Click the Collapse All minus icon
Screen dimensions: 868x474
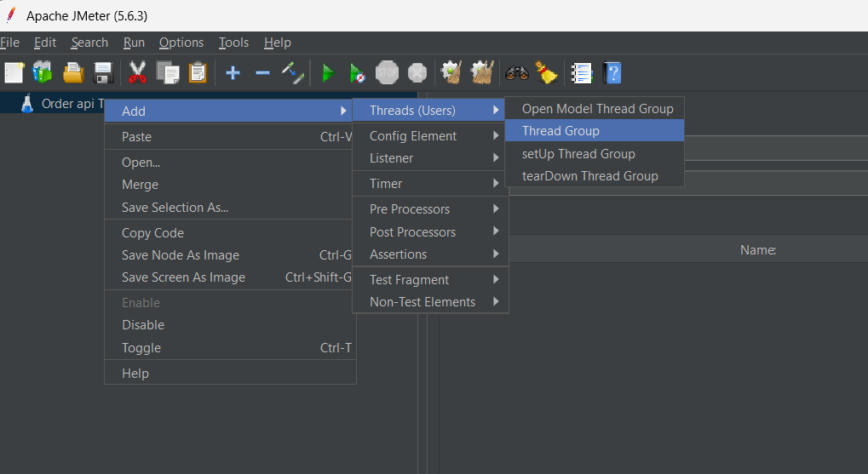pos(262,72)
